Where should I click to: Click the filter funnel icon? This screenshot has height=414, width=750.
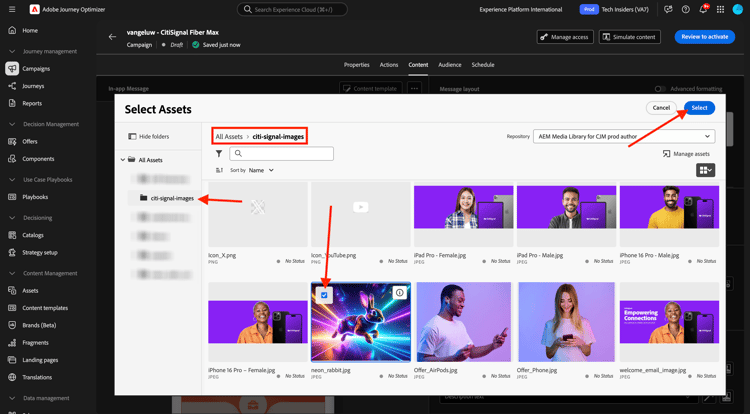pyautogui.click(x=219, y=154)
